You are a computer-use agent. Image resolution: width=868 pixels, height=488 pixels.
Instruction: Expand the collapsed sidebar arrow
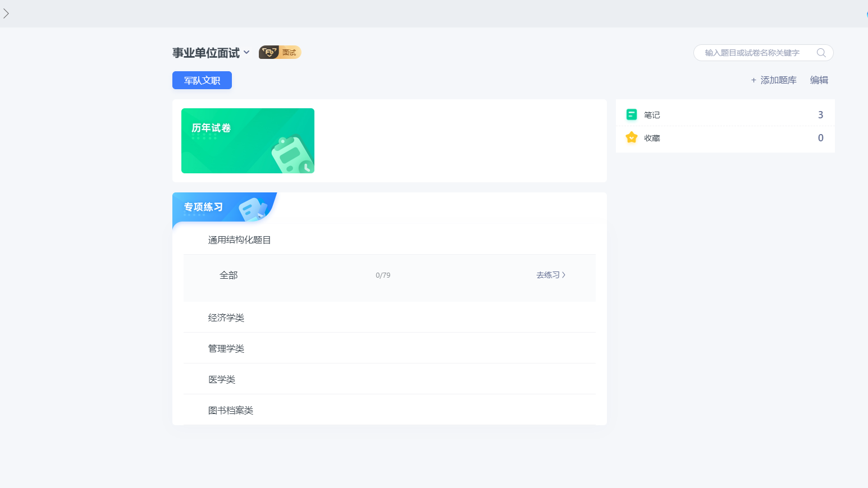point(6,13)
